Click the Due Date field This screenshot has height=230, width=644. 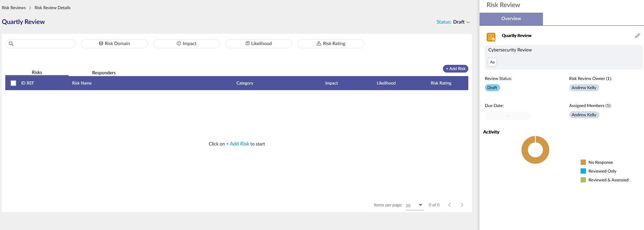click(x=507, y=116)
